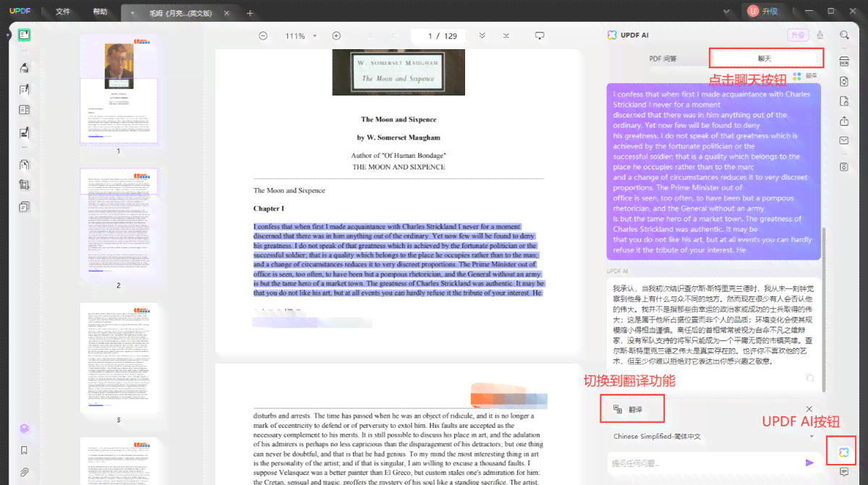
Task: Click the purple layers icon at sidebar bottom
Action: pos(24,429)
